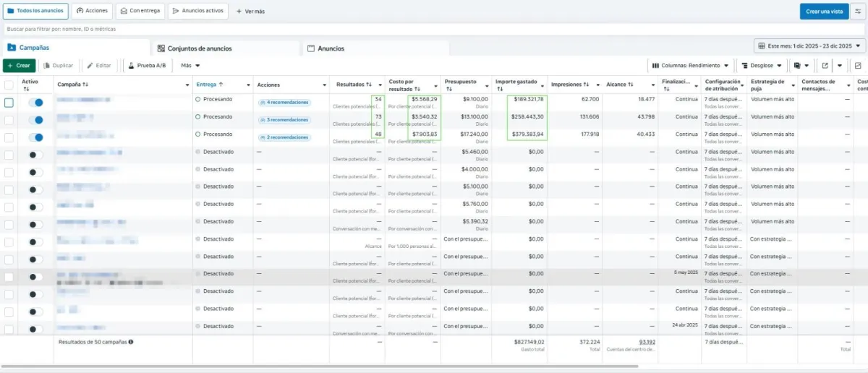Click the Prueba A/B flask button
Image resolution: width=868 pixels, height=373 pixels.
coord(147,65)
